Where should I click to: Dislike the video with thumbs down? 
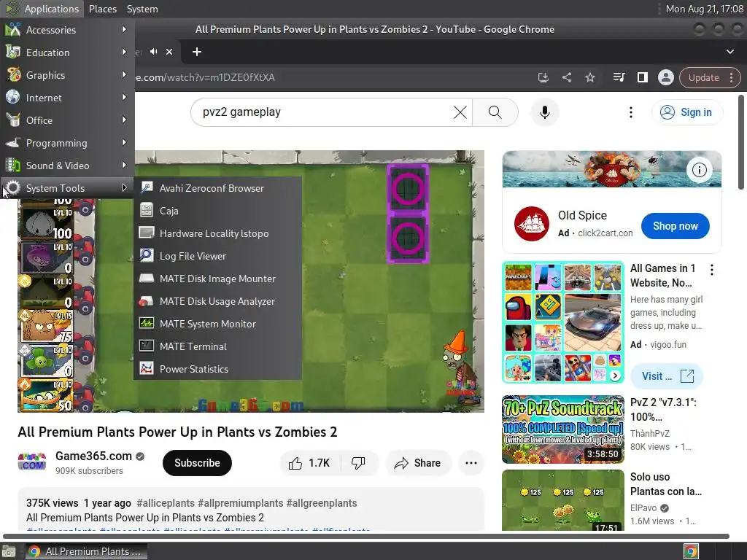[358, 463]
